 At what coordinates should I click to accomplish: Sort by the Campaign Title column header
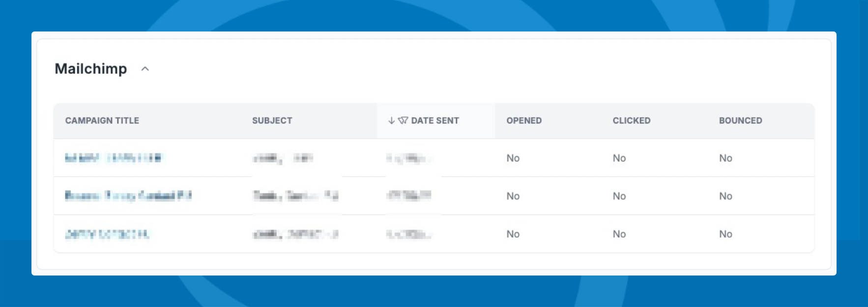(102, 121)
